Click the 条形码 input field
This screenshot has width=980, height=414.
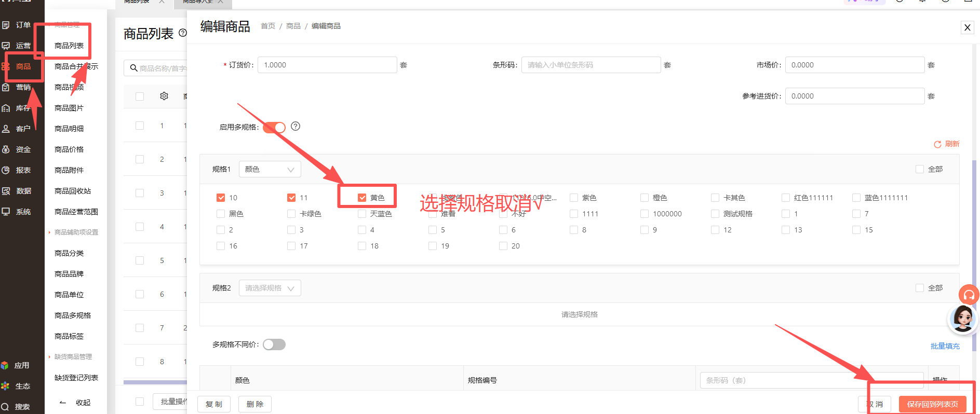coord(591,65)
